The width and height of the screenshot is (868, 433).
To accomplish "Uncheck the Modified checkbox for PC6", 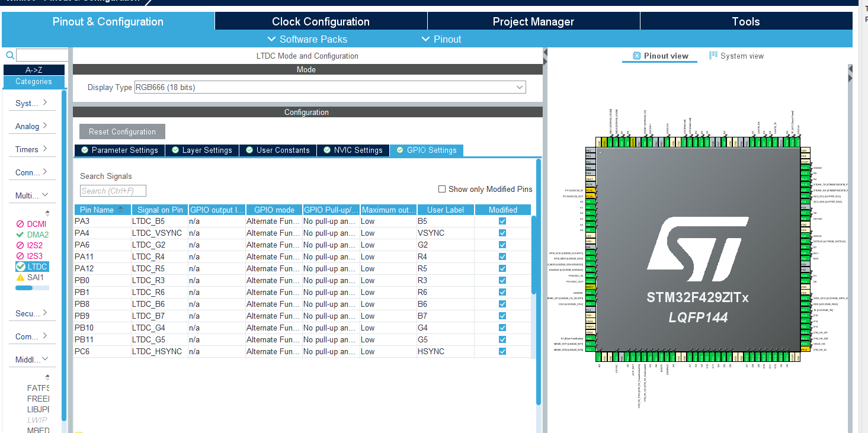I will [x=502, y=351].
